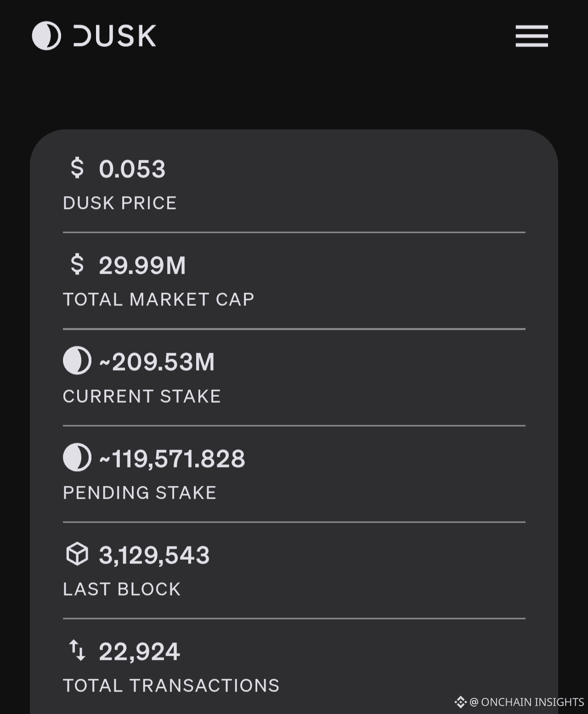The width and height of the screenshot is (588, 714).
Task: Click the 29.99M market cap value
Action: [x=142, y=265]
